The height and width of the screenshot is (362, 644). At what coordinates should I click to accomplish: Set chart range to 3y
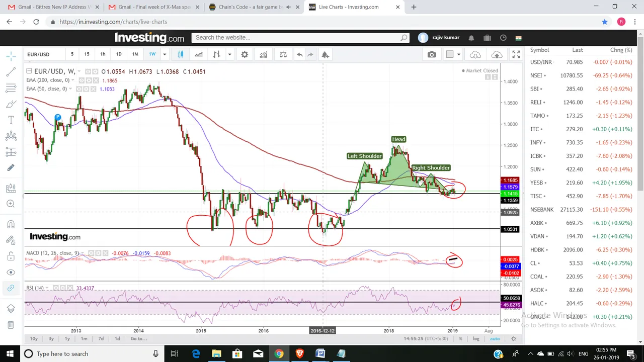pos(51,339)
